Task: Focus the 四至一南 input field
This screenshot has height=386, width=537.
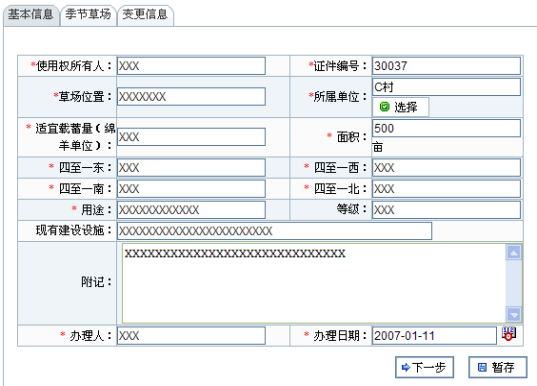Action: pos(191,189)
